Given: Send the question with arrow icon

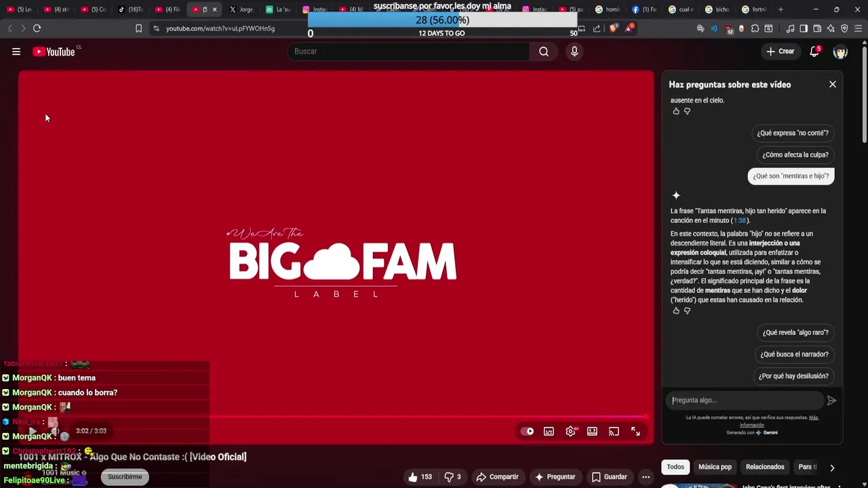Looking at the screenshot, I should coord(831,401).
